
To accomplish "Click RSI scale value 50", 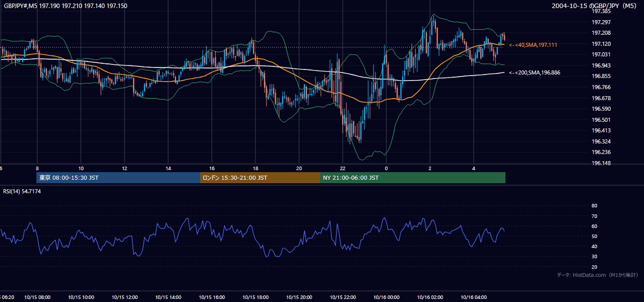I will [595, 236].
